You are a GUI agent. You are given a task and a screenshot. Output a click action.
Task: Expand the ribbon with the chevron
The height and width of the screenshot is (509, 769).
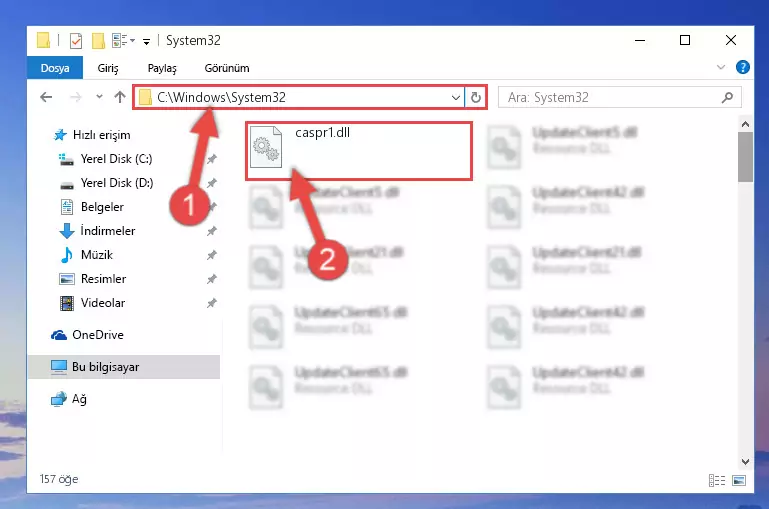720,67
